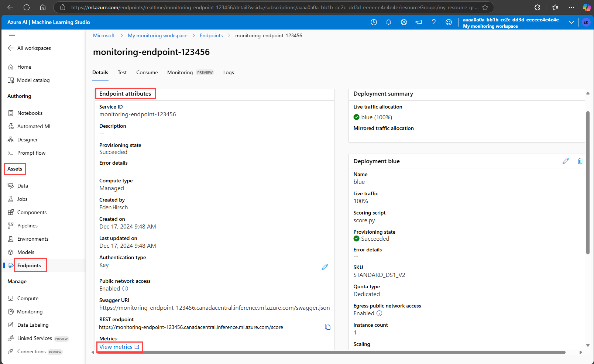Viewport: 594px width, 364px height.
Task: Open settings gear in Azure header
Action: 404,22
